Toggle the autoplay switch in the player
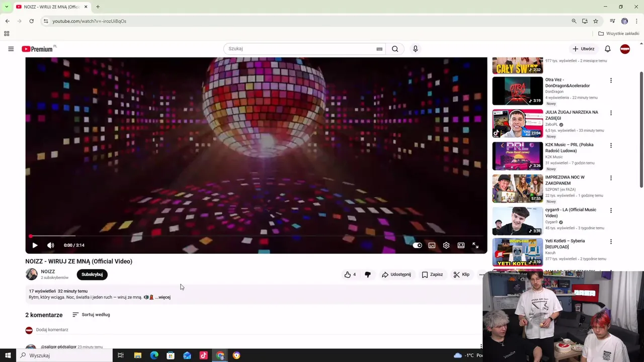 tap(417, 245)
